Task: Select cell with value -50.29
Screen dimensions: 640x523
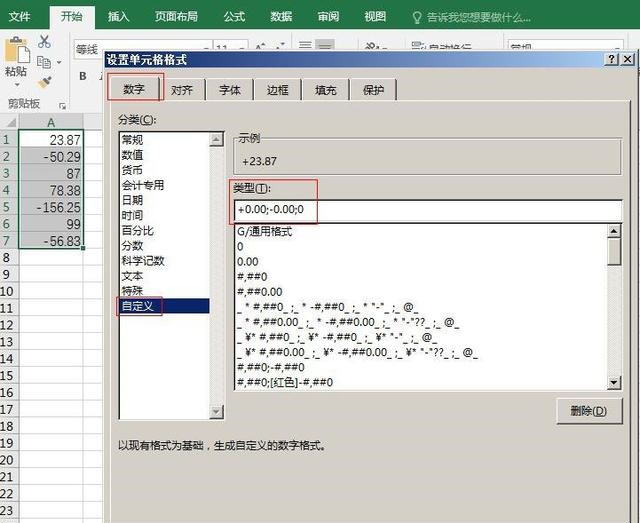Action: coord(51,157)
